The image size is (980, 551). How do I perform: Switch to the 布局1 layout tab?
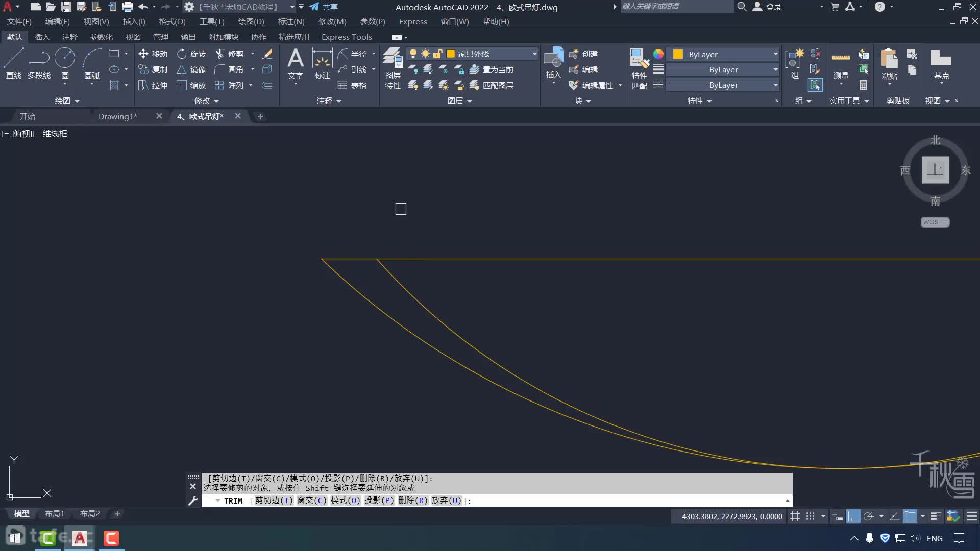55,514
